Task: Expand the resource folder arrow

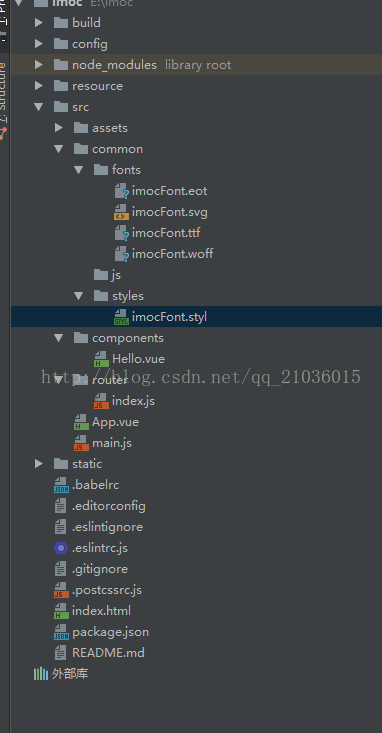Action: coord(39,86)
